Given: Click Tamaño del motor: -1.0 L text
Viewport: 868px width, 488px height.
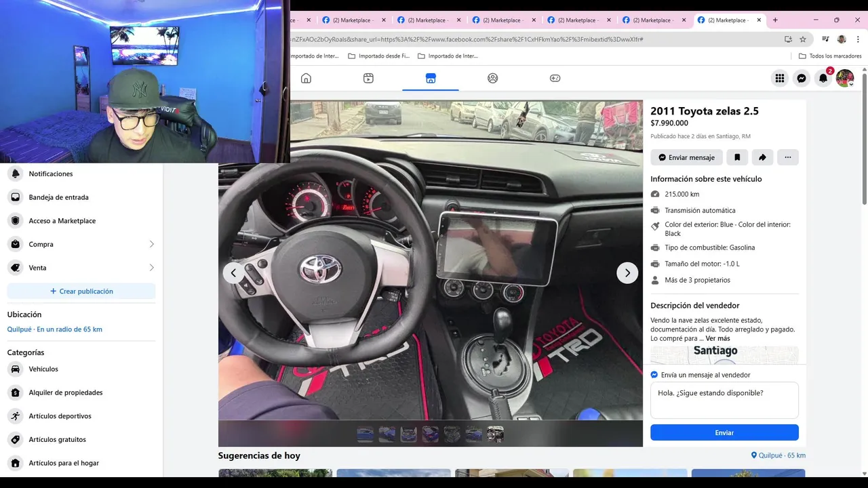Looking at the screenshot, I should (x=702, y=264).
